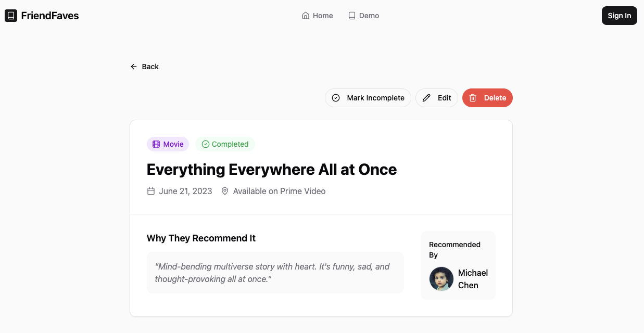Go back using the Back link
The height and width of the screenshot is (333, 644).
(145, 67)
